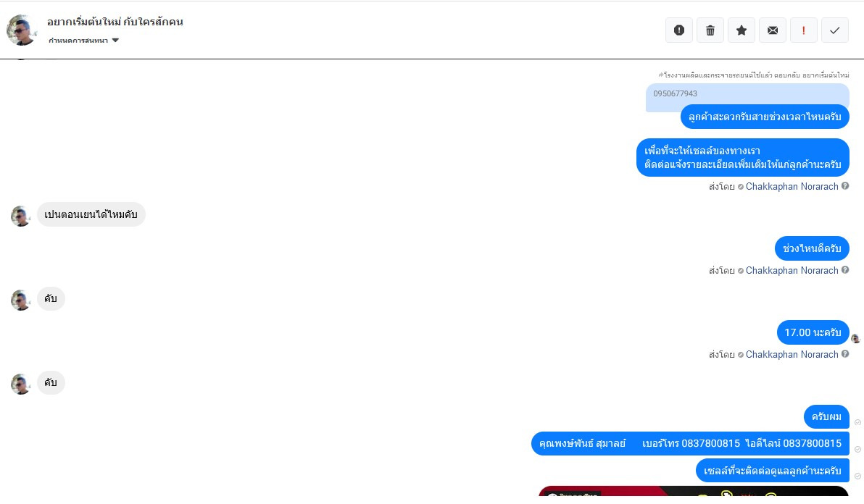Open the image attachment at chat bottom

(693, 491)
